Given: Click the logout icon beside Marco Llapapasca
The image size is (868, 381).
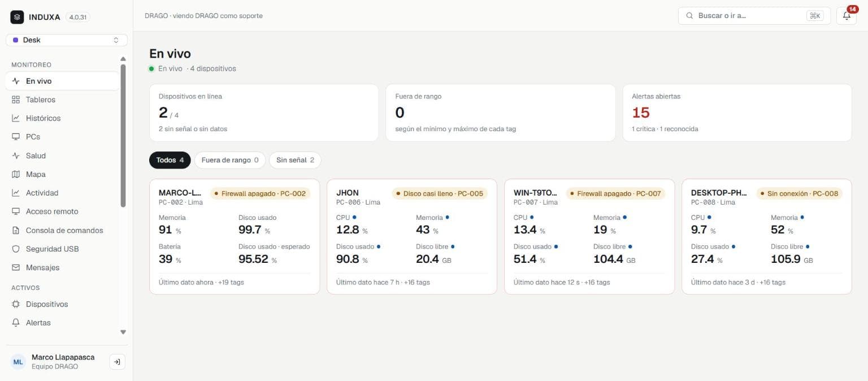Looking at the screenshot, I should 117,362.
